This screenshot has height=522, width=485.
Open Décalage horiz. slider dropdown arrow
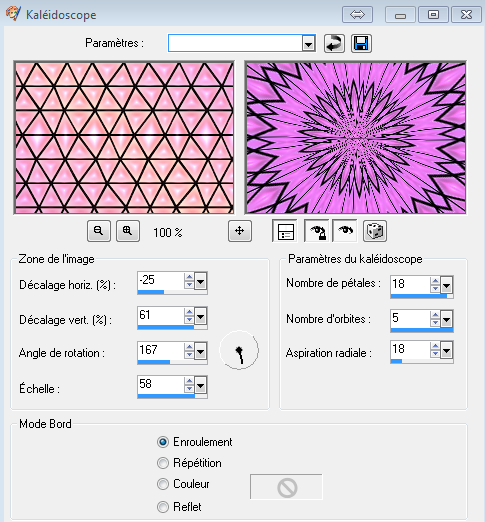pyautogui.click(x=200, y=281)
